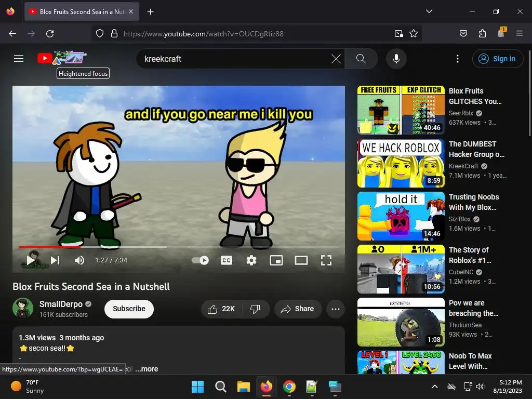Open the taskbar volume control
Screen dimensions: 532x399
tap(480, 387)
